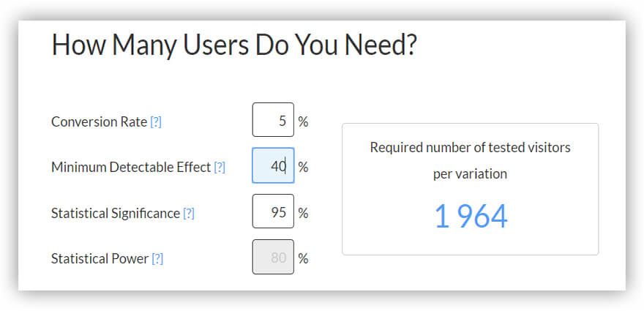Image resolution: width=644 pixels, height=311 pixels.
Task: Click the disabled Statistical Power field
Action: pos(273,257)
